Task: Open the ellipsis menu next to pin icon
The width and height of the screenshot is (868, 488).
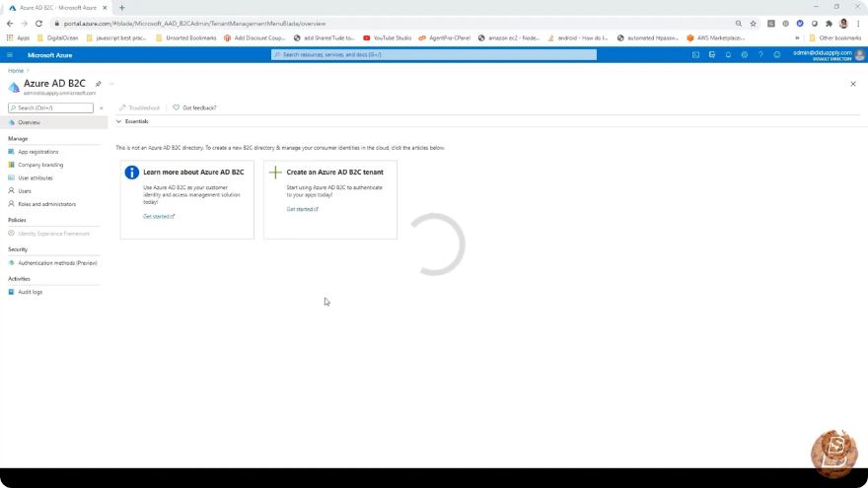Action: tap(111, 84)
